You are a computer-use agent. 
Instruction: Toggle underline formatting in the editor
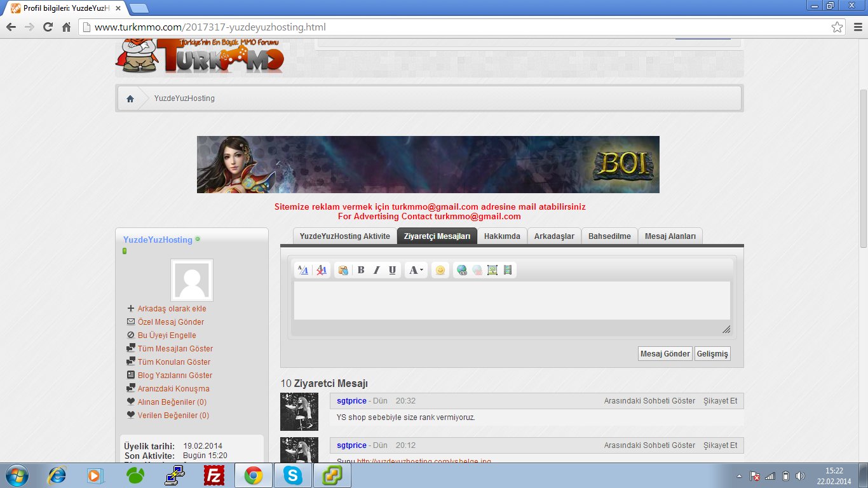click(392, 270)
